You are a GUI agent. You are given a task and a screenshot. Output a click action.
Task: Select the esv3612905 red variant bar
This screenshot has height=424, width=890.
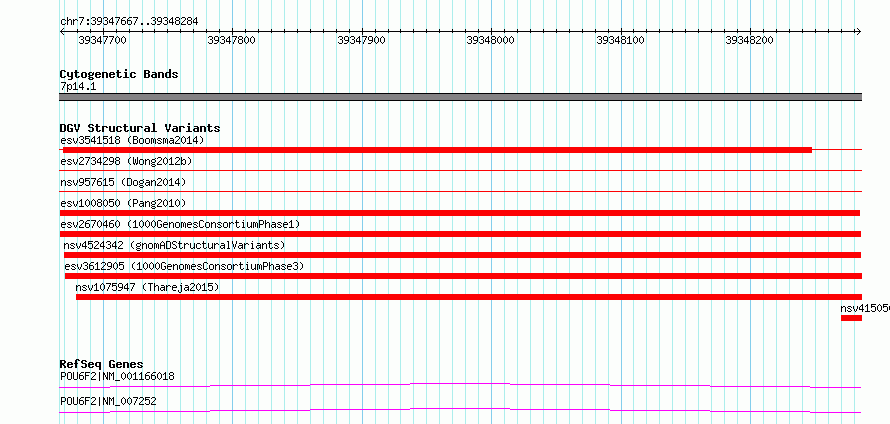pyautogui.click(x=463, y=276)
